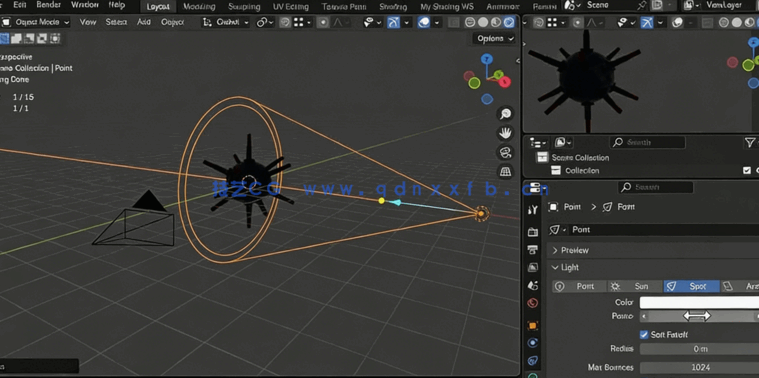Set light type to Spot
Viewport: 759px width, 378px height.
click(692, 287)
